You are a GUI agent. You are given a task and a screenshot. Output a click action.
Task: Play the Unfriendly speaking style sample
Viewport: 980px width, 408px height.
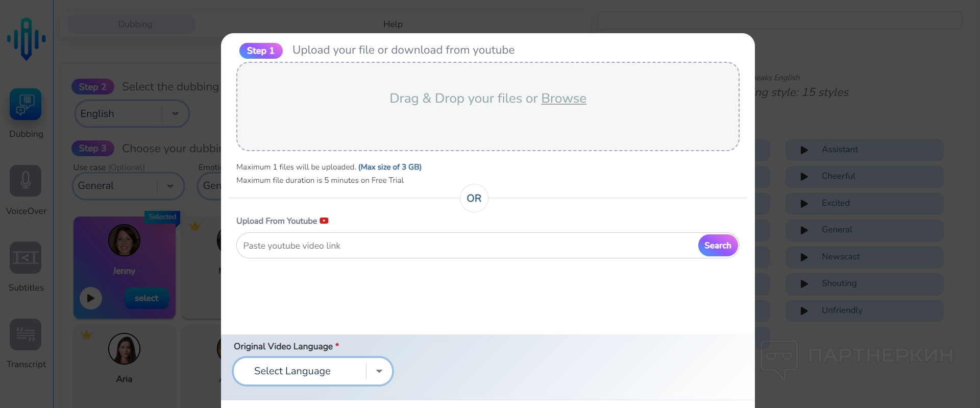[x=804, y=311]
